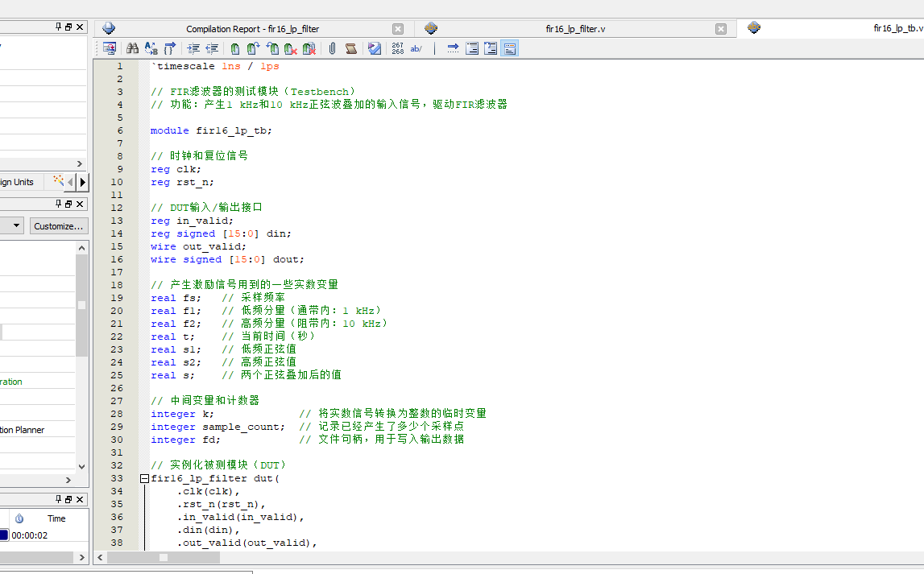Image resolution: width=924 pixels, height=574 pixels.
Task: Click the clock icon column header
Action: click(x=19, y=518)
